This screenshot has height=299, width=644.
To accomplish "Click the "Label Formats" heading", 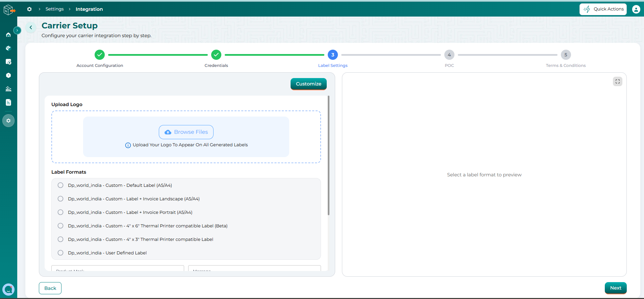I will (x=69, y=172).
